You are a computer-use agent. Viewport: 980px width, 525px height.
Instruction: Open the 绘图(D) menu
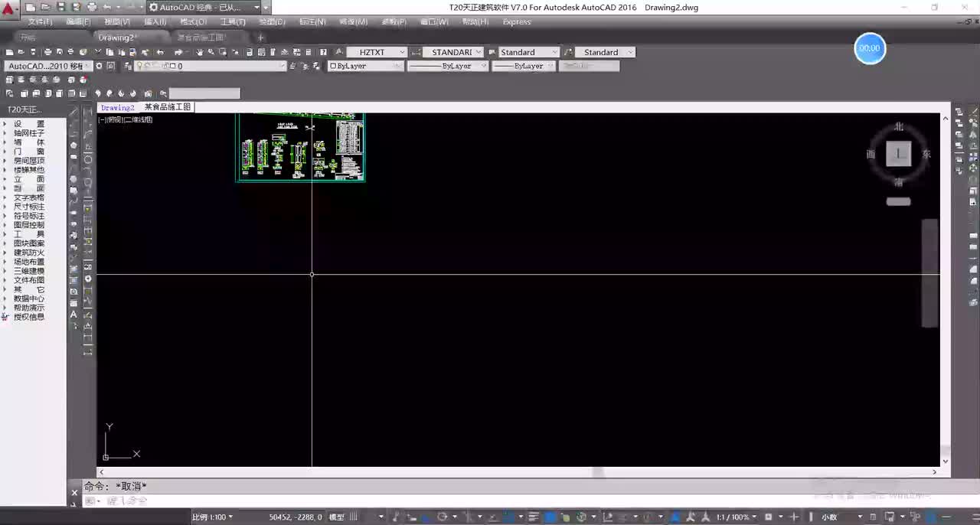pos(272,21)
